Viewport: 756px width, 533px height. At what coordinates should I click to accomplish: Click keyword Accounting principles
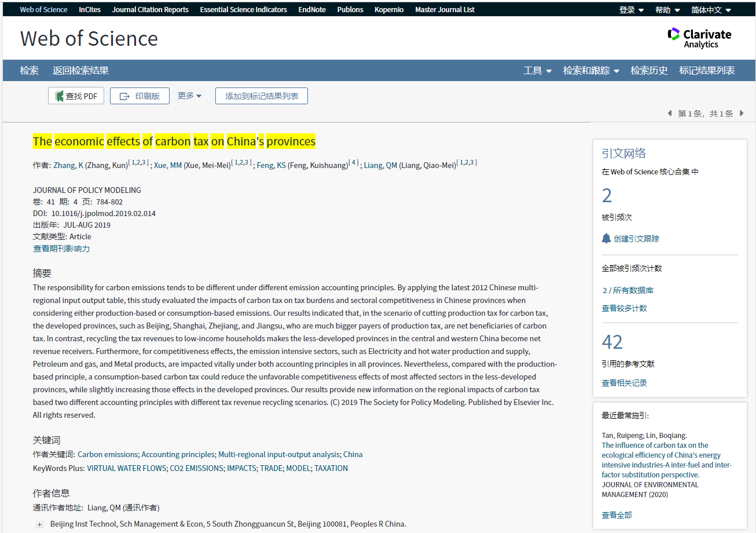(x=178, y=455)
